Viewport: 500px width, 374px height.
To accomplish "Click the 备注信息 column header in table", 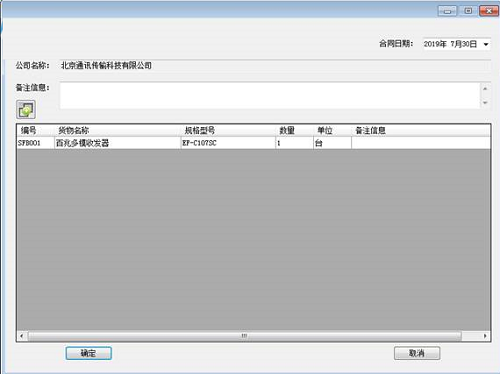I will click(421, 130).
